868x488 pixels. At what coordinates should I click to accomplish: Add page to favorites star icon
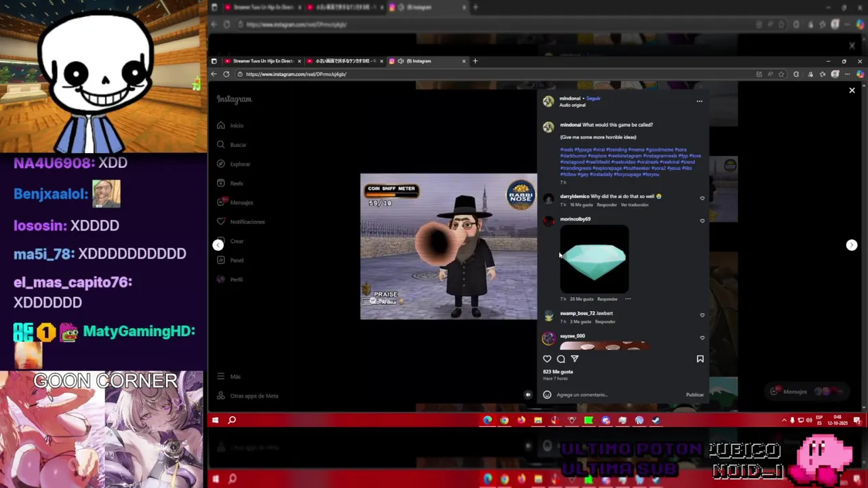pyautogui.click(x=782, y=74)
